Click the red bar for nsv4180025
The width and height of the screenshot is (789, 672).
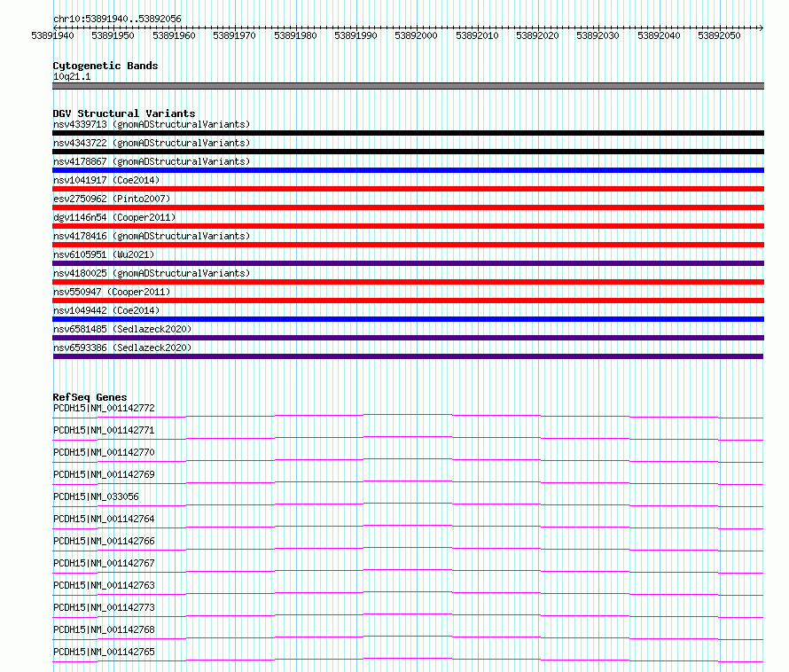(408, 282)
